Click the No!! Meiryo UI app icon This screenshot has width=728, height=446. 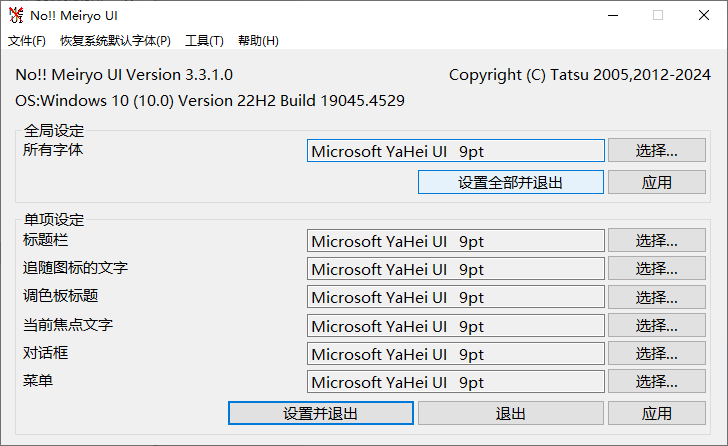click(16, 15)
